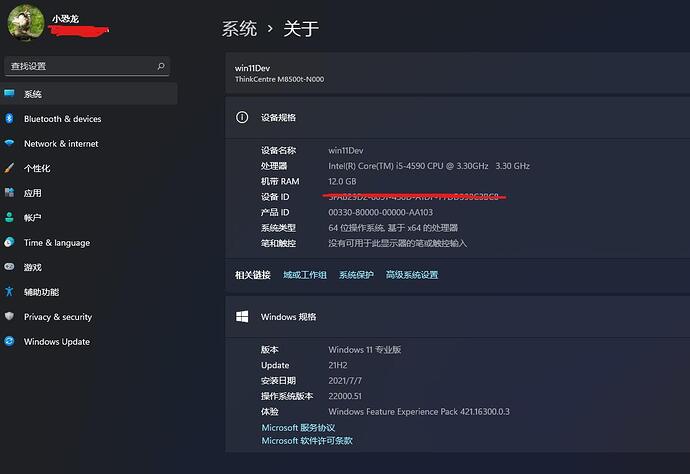The width and height of the screenshot is (690, 474).
Task: Open 高级系统设置 link
Action: coord(412,275)
